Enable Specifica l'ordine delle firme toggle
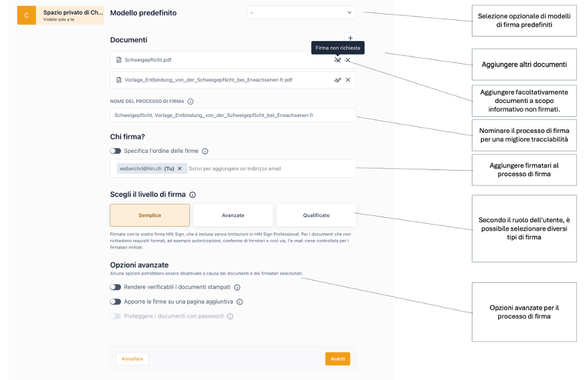 (115, 151)
